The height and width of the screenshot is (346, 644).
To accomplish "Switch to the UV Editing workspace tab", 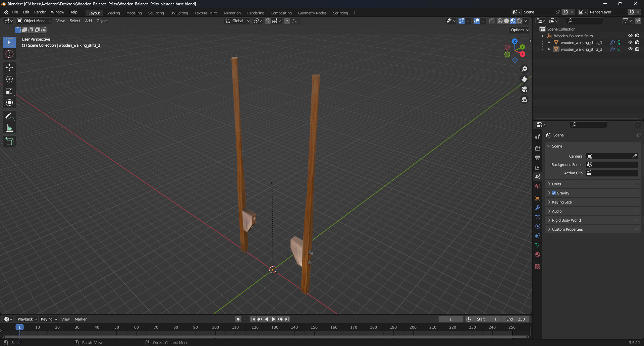I will click(x=179, y=13).
